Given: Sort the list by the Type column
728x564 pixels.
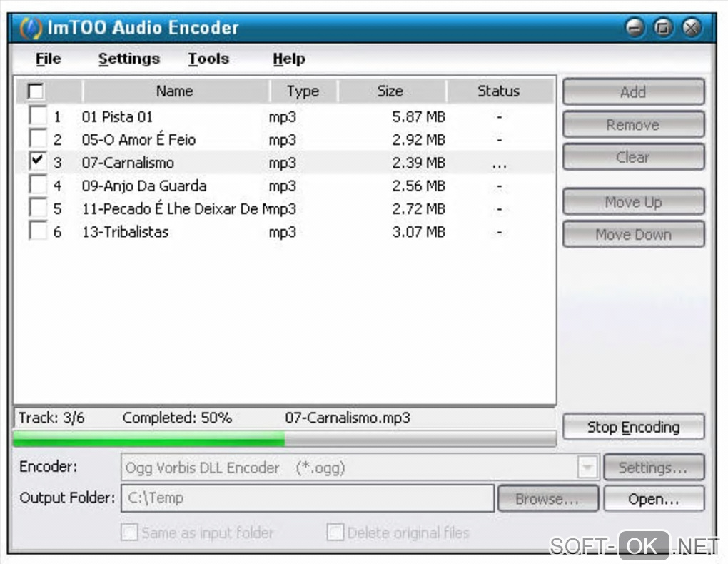Looking at the screenshot, I should click(x=303, y=91).
